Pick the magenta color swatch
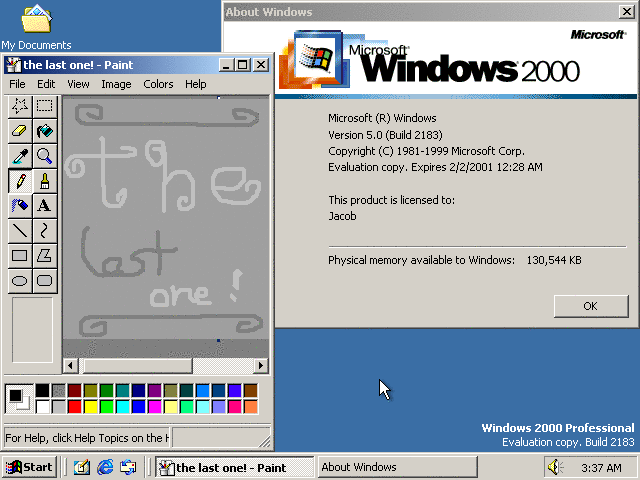Viewport: 640px width, 480px height. coord(155,407)
